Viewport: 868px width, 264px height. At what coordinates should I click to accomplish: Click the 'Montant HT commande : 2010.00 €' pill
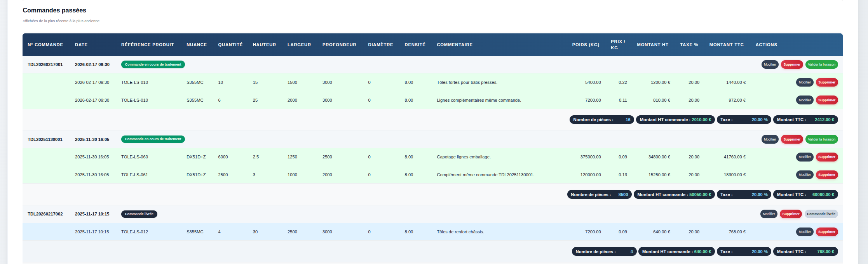(x=675, y=120)
